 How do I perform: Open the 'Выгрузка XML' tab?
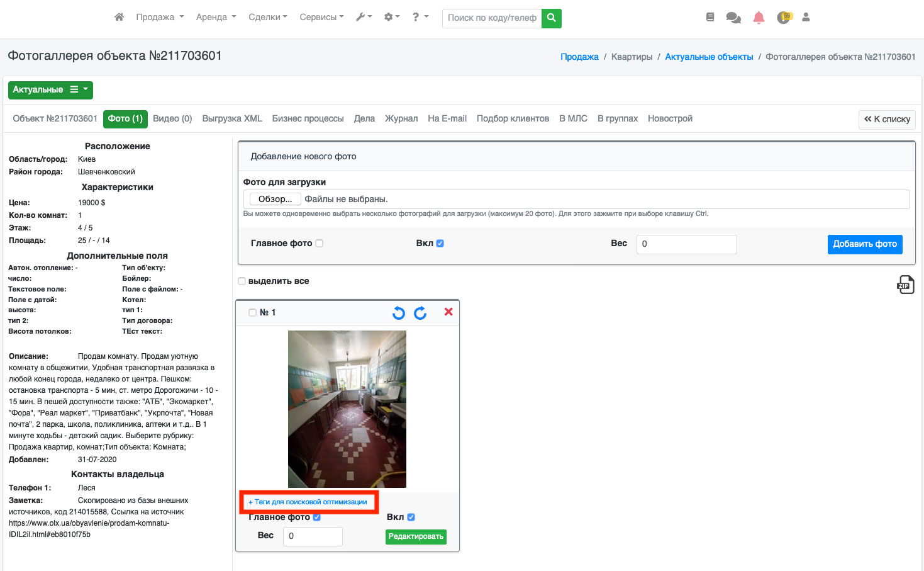click(x=232, y=118)
